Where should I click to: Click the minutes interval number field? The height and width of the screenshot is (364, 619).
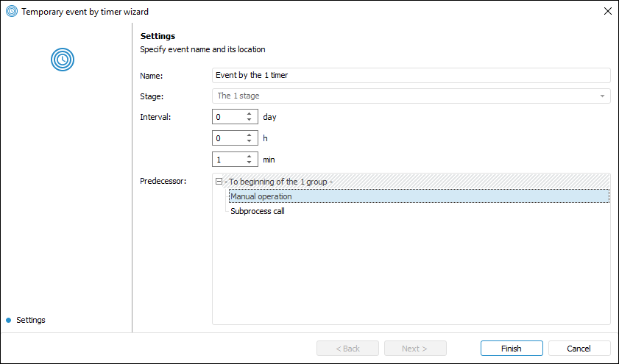pos(228,160)
